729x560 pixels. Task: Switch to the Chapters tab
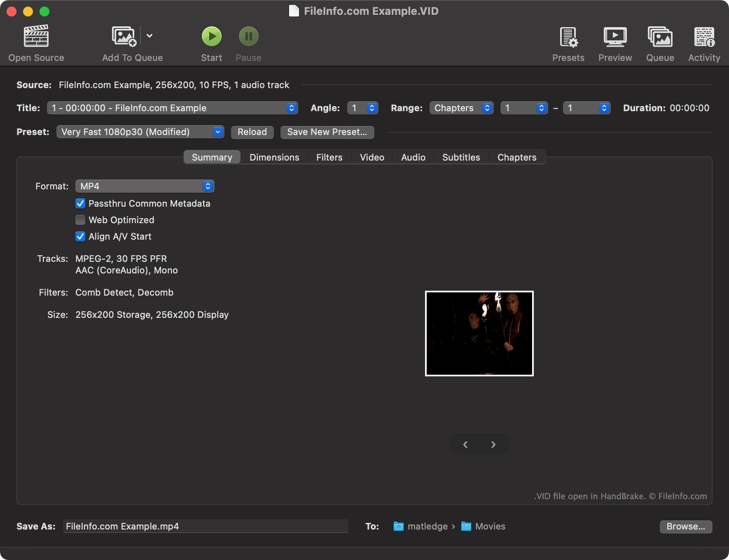(x=517, y=157)
